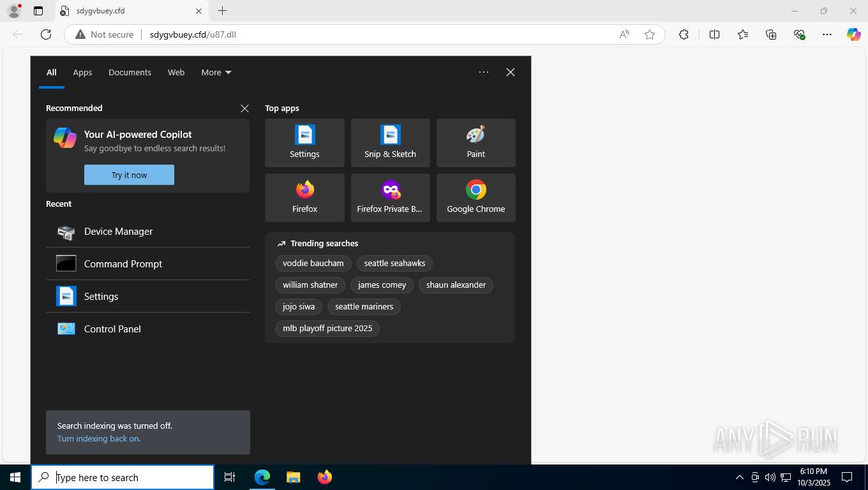The height and width of the screenshot is (490, 868).
Task: Open Windows Start menu
Action: [15, 477]
